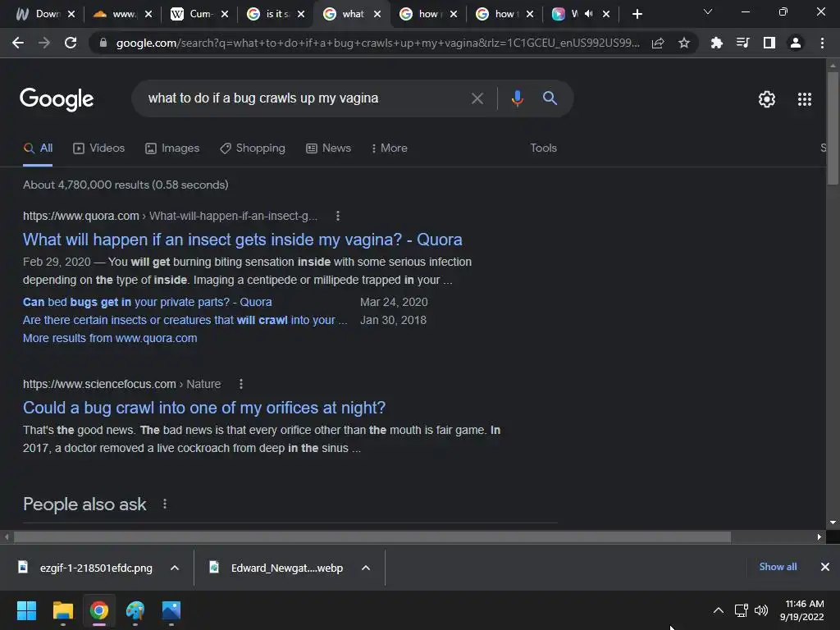This screenshot has height=630, width=840.
Task: Open Chrome's three-dot main menu
Action: pyautogui.click(x=822, y=43)
